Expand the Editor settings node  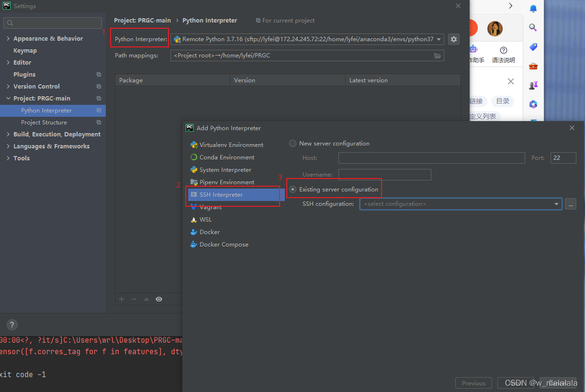8,63
